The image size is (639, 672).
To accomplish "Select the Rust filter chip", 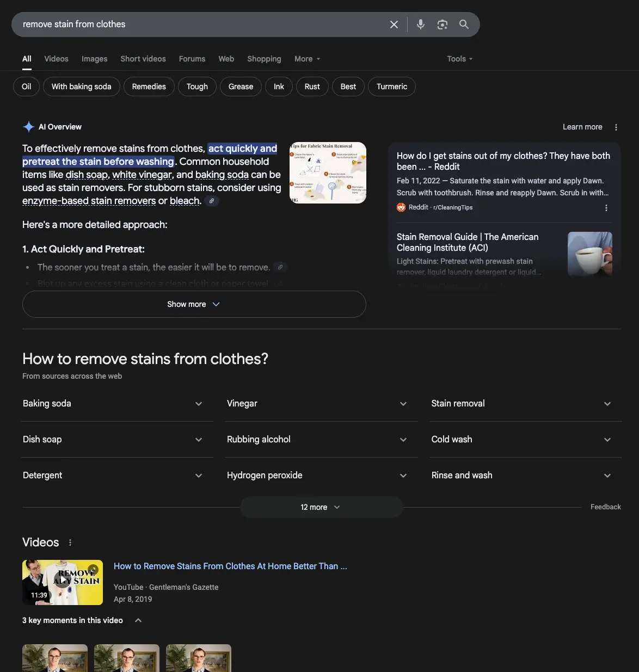I will click(x=312, y=87).
